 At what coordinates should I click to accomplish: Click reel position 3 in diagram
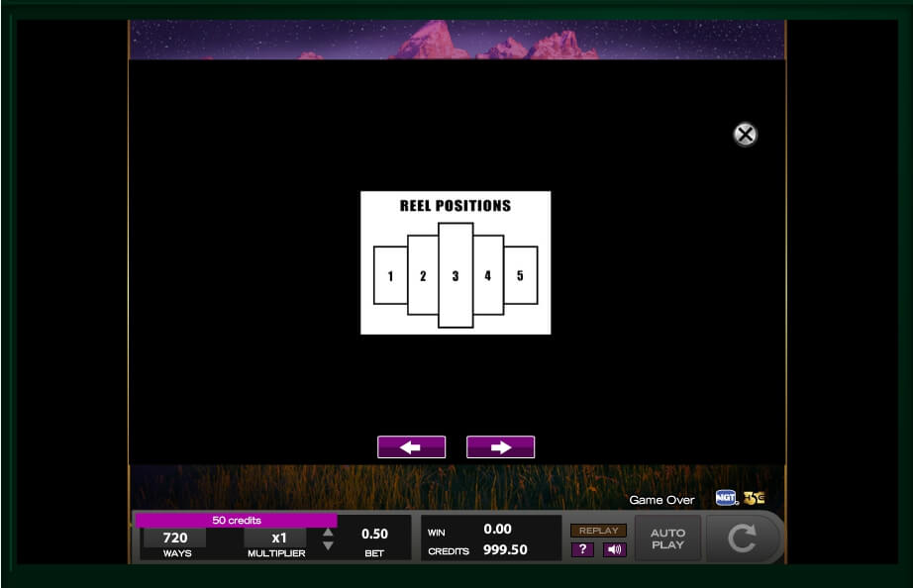[456, 275]
